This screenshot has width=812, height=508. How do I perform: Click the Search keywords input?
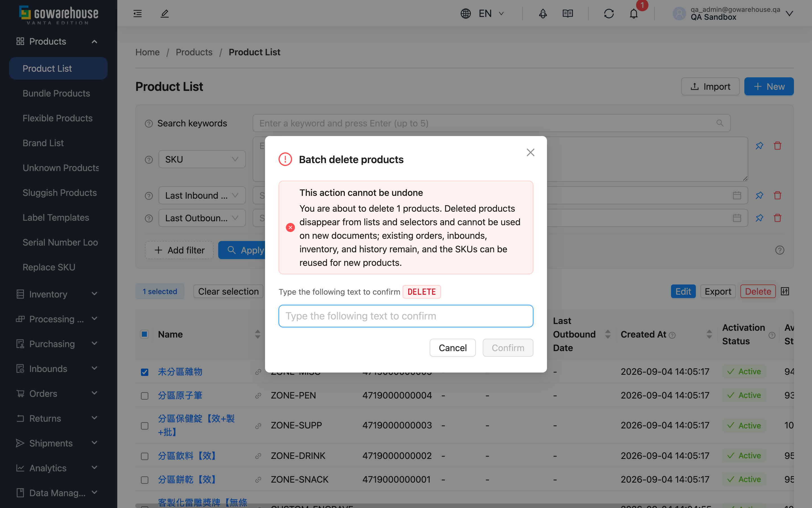(491, 123)
